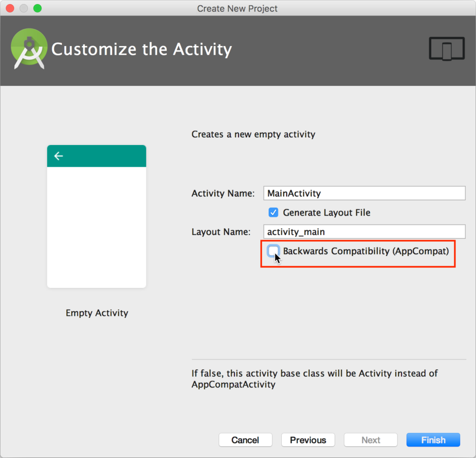
Task: Go back with the Previous button
Action: pos(308,440)
